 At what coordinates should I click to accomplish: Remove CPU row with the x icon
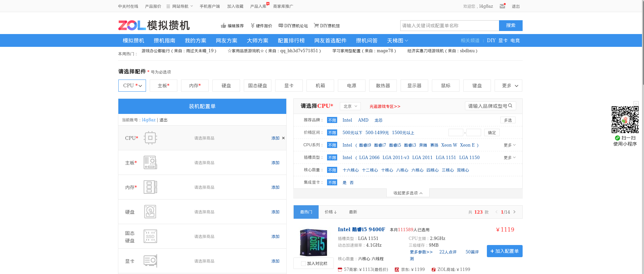coord(283,138)
